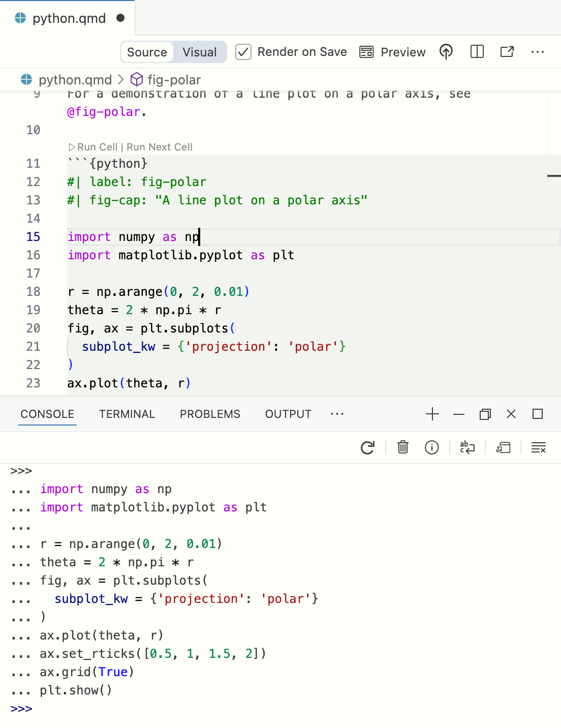561x728 pixels.
Task: Open the PROBLEMS tab
Action: click(209, 414)
